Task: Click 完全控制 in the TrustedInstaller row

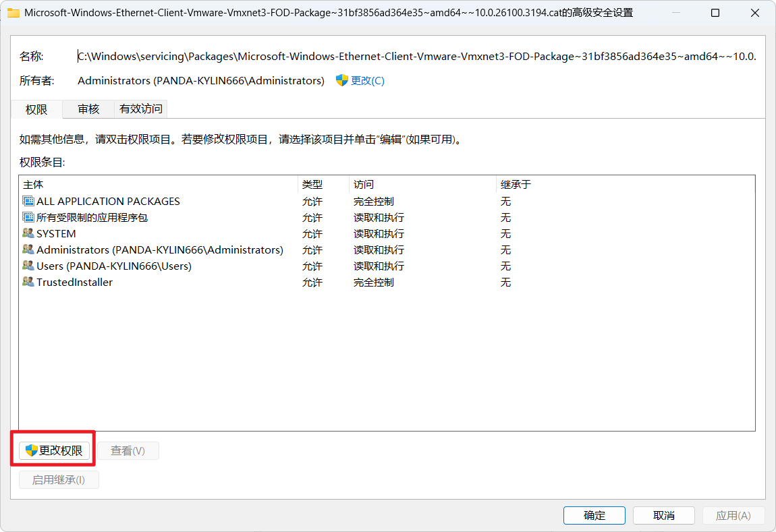Action: tap(374, 283)
